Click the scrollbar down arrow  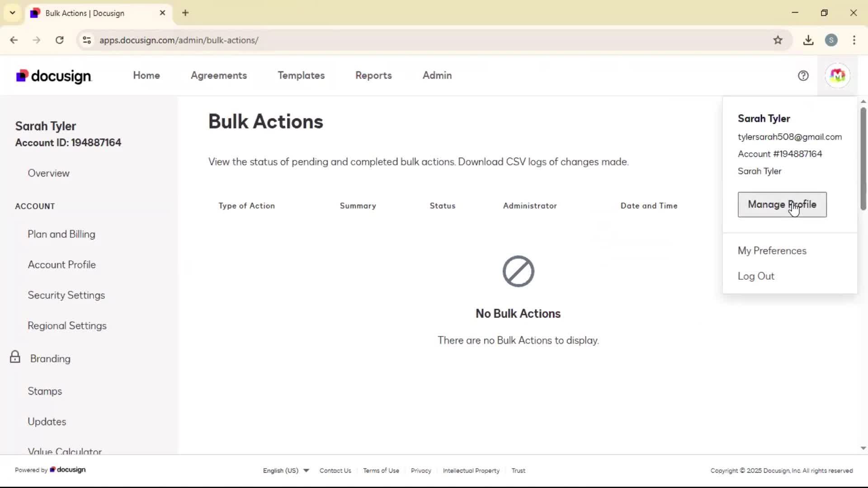[x=863, y=448]
